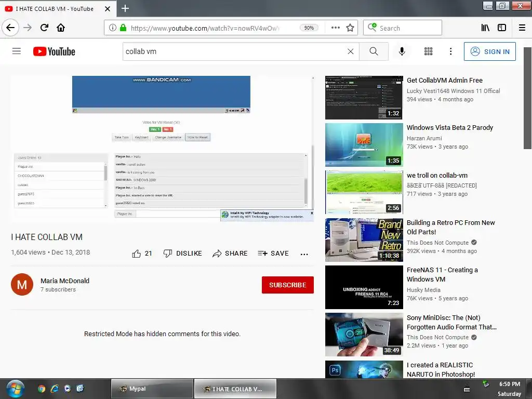This screenshot has height=399, width=532.
Task: Open Windows Vista Beta 2 Parody thumbnail
Action: pos(364,145)
